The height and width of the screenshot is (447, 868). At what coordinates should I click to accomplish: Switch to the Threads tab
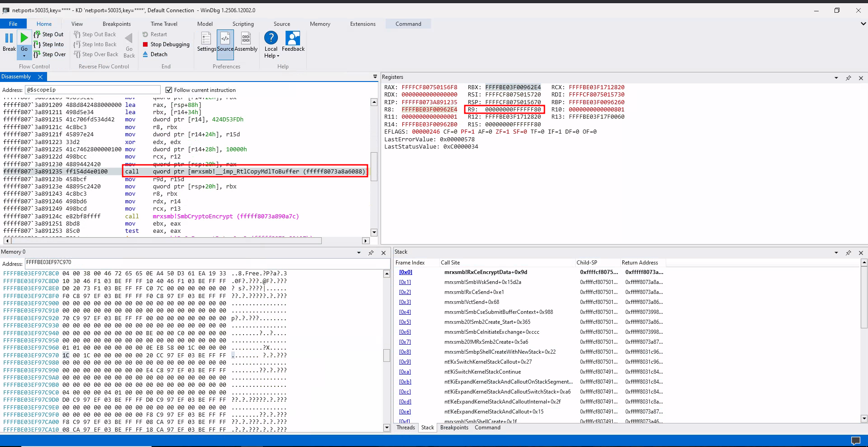click(x=405, y=428)
